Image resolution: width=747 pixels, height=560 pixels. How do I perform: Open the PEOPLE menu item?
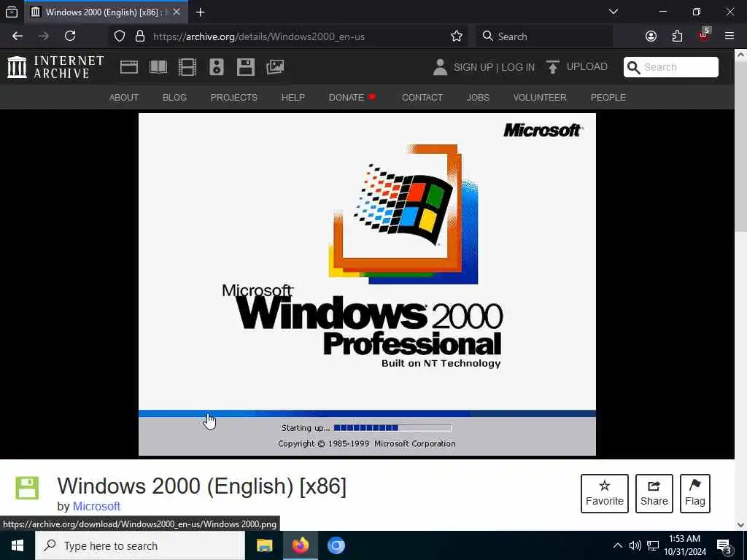(x=608, y=97)
